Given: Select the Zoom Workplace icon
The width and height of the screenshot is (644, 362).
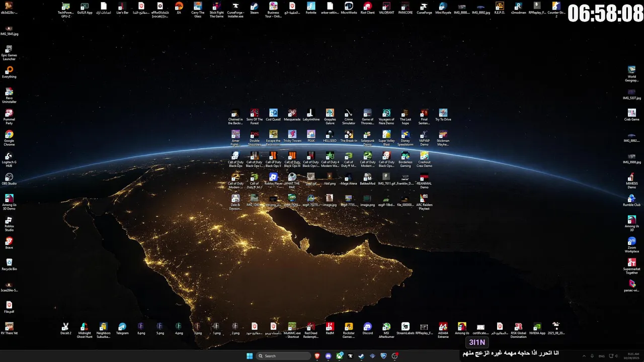Looking at the screenshot, I should 632,245.
